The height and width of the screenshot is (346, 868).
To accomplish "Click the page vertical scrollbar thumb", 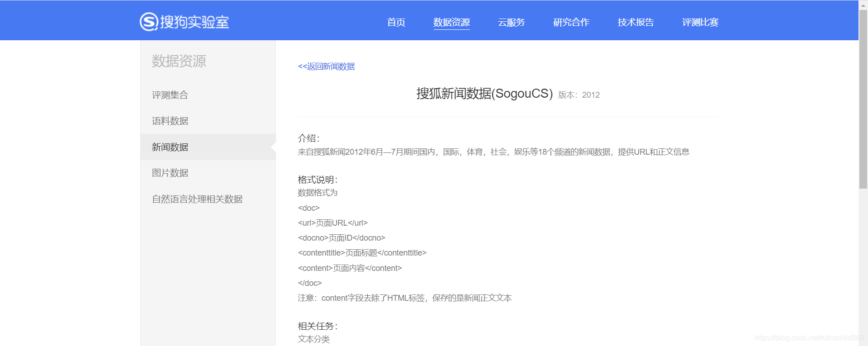I will [x=863, y=100].
